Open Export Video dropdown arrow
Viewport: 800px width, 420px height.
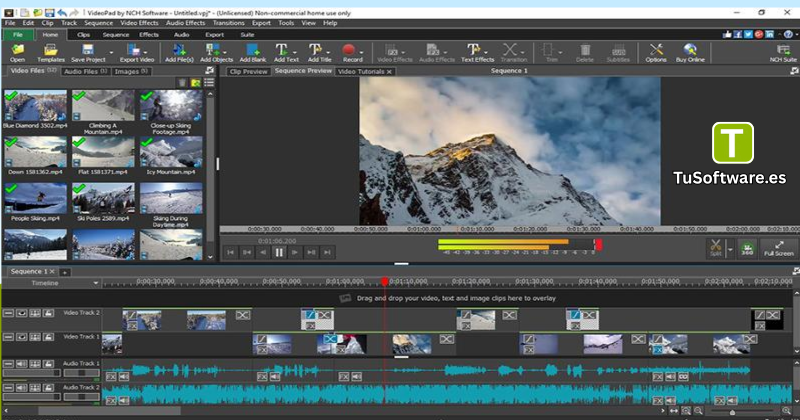point(145,52)
